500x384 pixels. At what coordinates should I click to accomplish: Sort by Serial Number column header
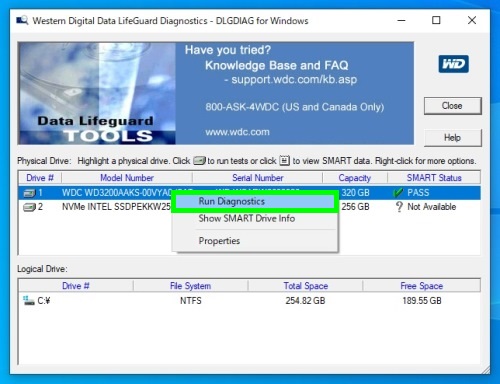click(257, 178)
